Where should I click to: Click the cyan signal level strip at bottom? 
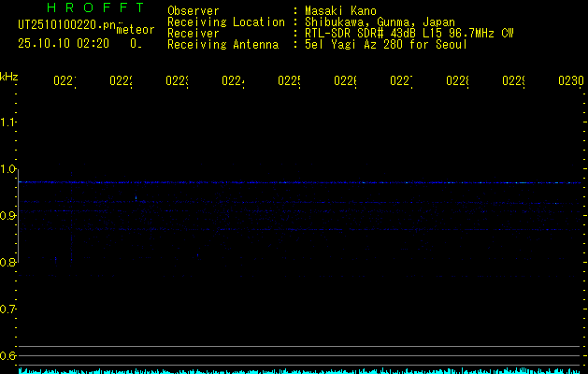(x=299, y=370)
